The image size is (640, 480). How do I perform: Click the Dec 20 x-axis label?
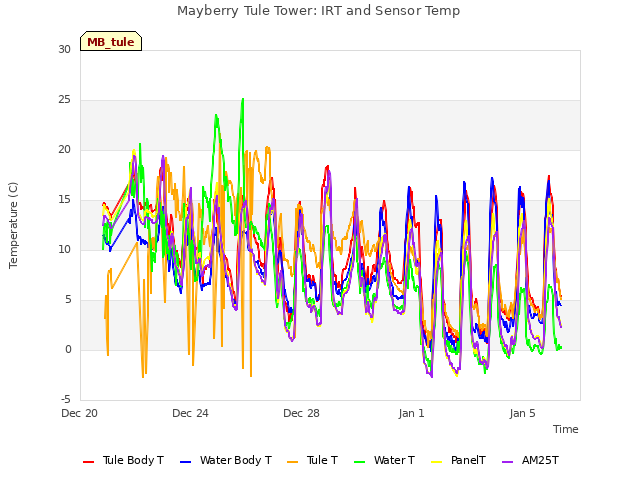[x=80, y=413]
